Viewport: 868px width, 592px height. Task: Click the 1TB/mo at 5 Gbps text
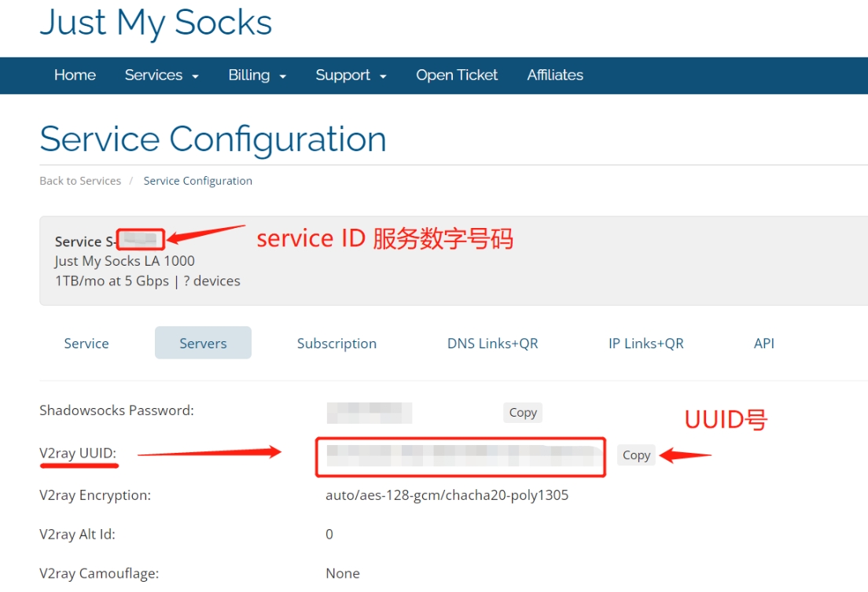[x=112, y=281]
